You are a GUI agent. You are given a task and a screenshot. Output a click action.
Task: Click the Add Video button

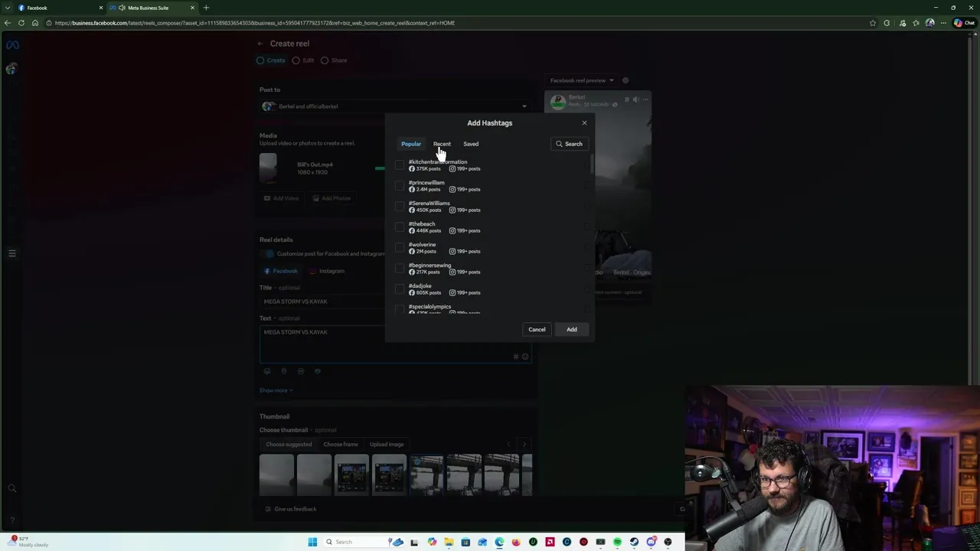(281, 198)
